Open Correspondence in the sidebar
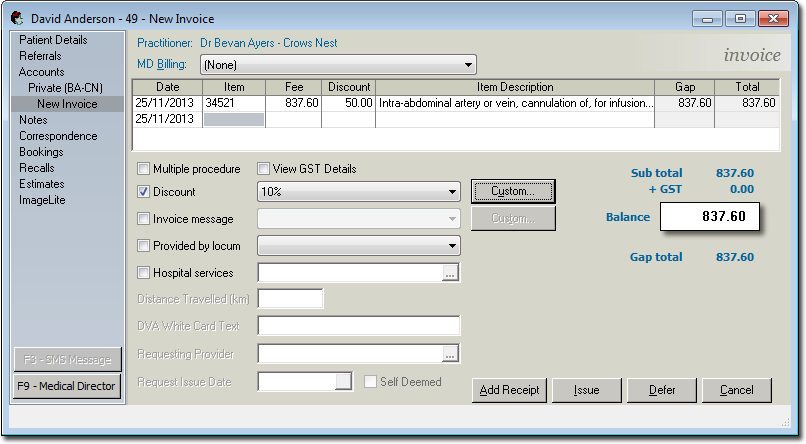806x444 pixels. 58,136
